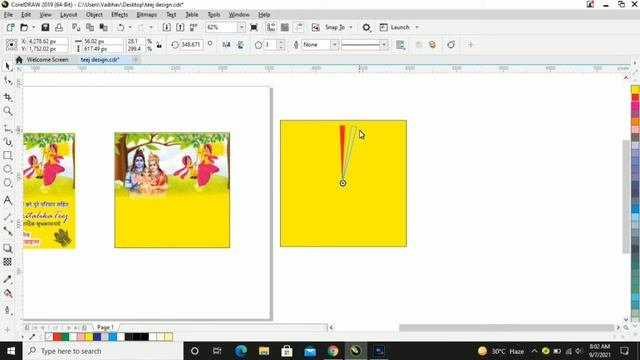Expand the Undo history dropdown arrow
640x360 pixels.
[130, 27]
